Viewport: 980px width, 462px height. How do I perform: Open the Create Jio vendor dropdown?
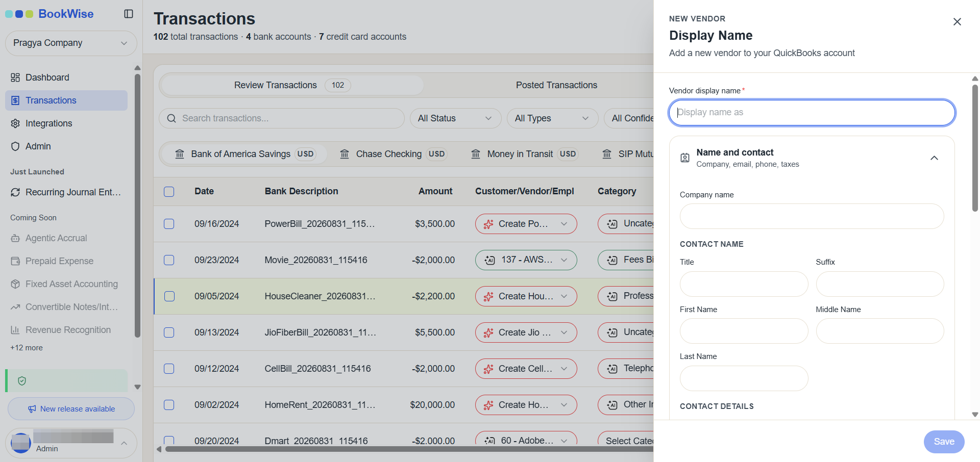[526, 332]
